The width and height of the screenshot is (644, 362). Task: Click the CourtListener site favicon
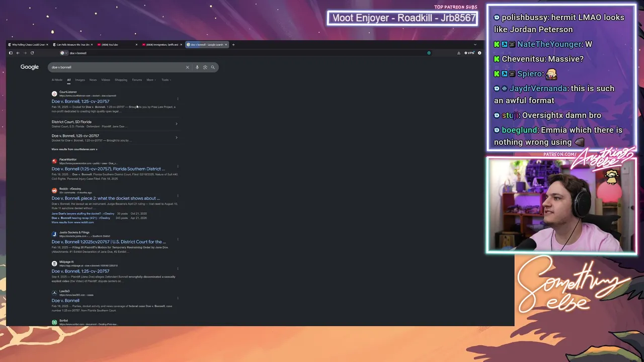click(x=54, y=94)
